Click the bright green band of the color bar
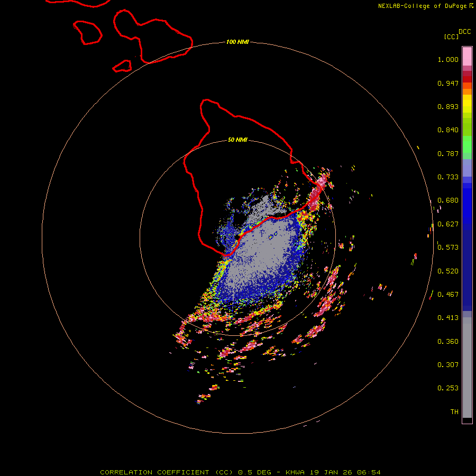The image size is (476, 476). click(x=467, y=144)
